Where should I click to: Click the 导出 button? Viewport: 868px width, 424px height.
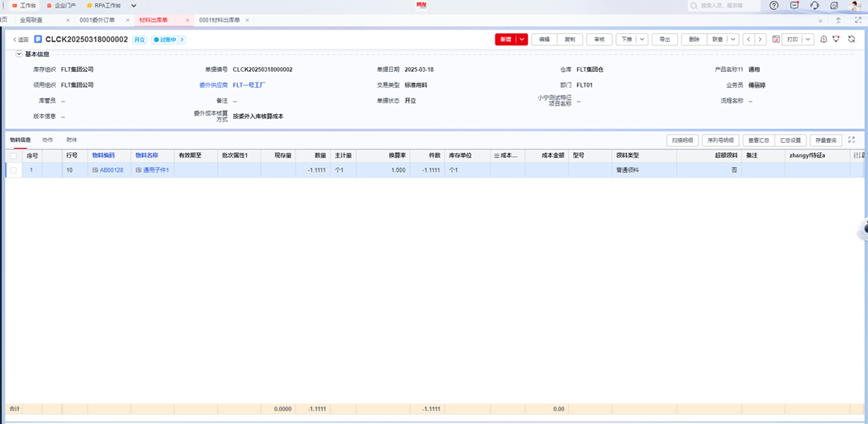[665, 40]
